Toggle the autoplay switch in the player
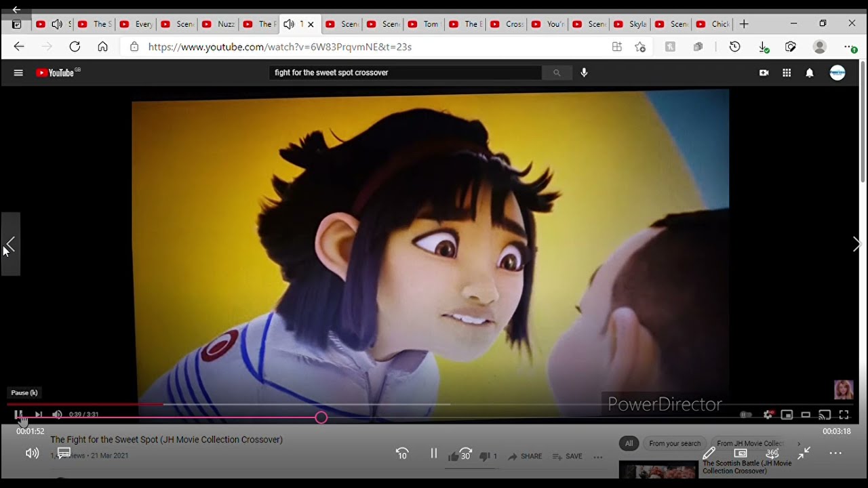The height and width of the screenshot is (488, 868). click(x=746, y=415)
